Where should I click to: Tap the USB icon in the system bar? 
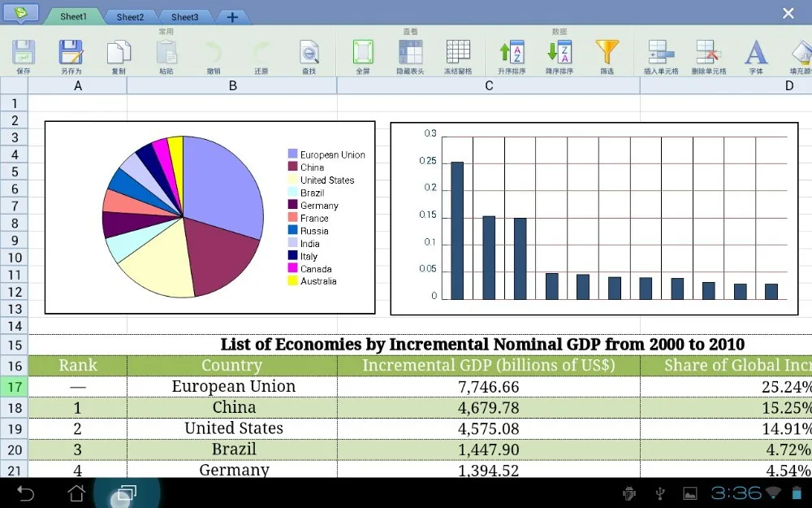click(659, 493)
